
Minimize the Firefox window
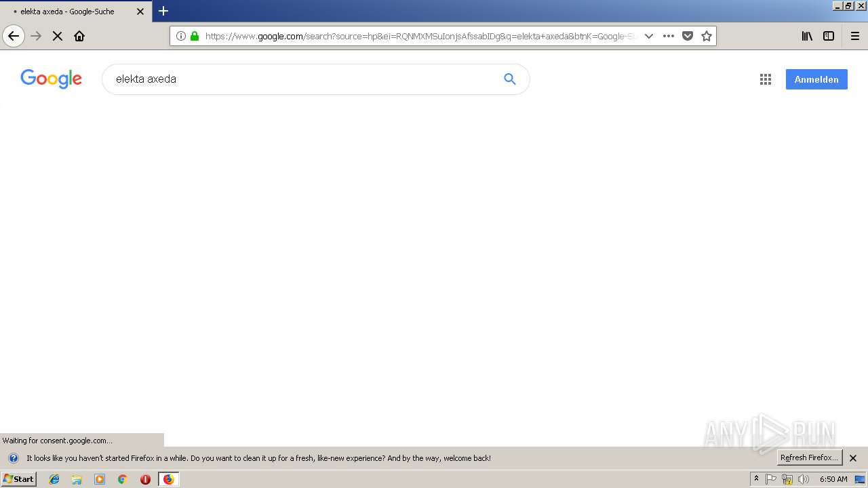(837, 5)
